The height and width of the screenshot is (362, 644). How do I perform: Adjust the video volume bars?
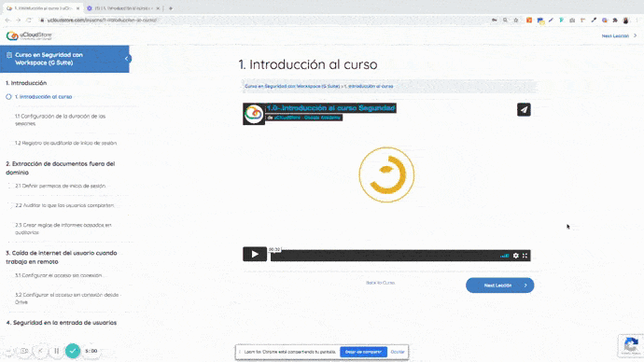pyautogui.click(x=505, y=256)
